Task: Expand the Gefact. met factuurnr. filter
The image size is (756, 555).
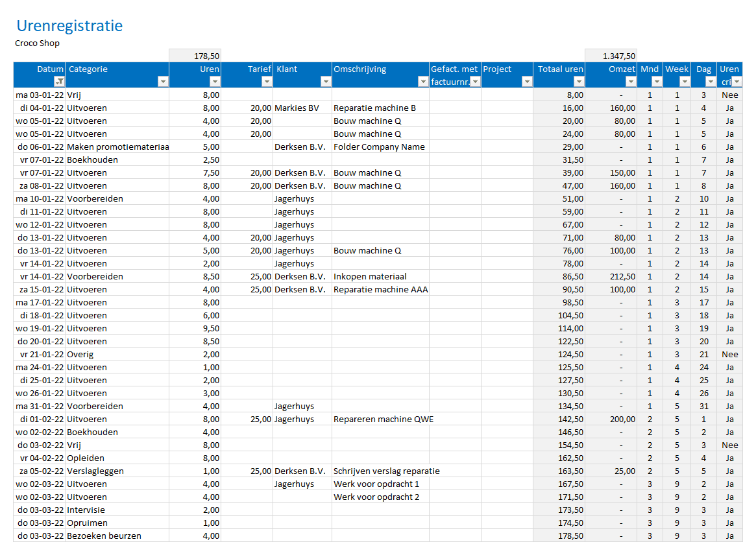Action: [x=475, y=82]
